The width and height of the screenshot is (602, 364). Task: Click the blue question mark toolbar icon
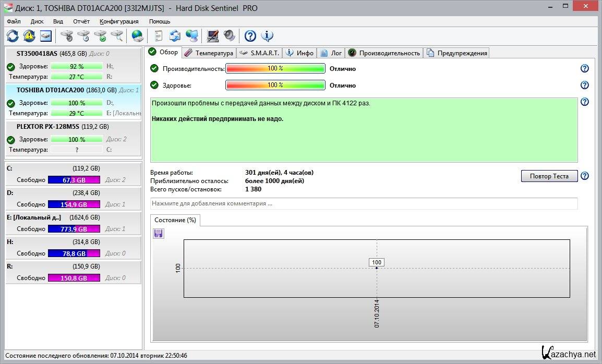tap(250, 36)
